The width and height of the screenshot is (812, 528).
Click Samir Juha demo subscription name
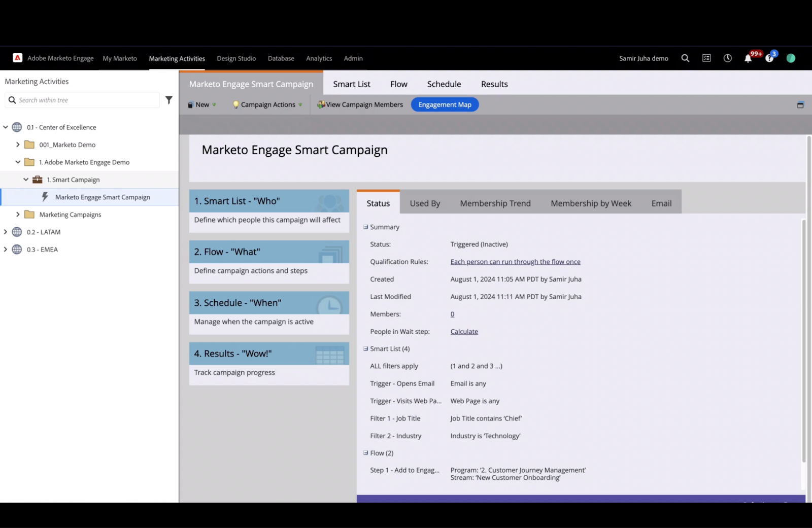click(x=644, y=58)
